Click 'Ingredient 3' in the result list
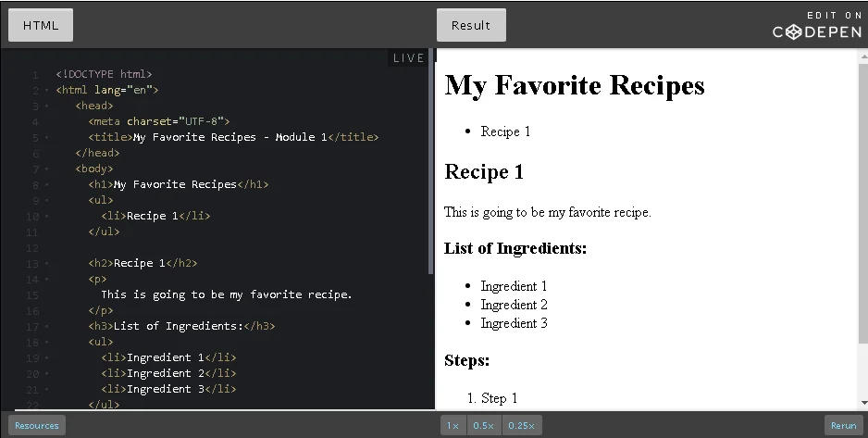868x438 pixels. 515,323
